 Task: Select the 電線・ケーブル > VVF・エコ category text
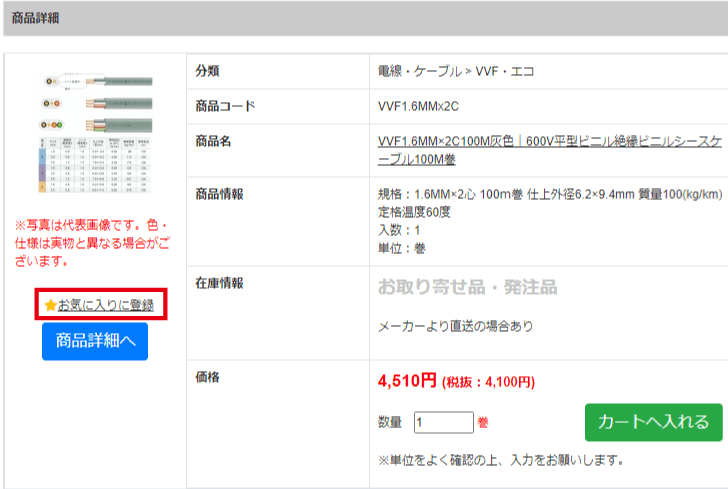pos(456,71)
